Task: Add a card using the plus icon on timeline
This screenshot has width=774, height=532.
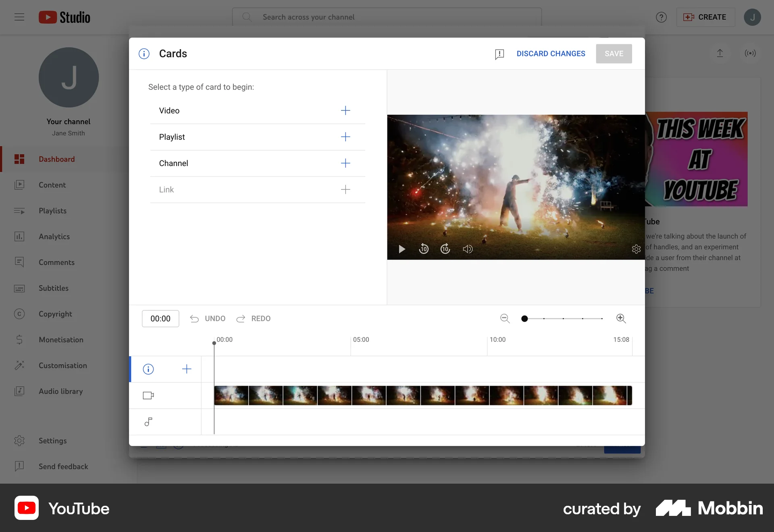Action: click(x=187, y=369)
